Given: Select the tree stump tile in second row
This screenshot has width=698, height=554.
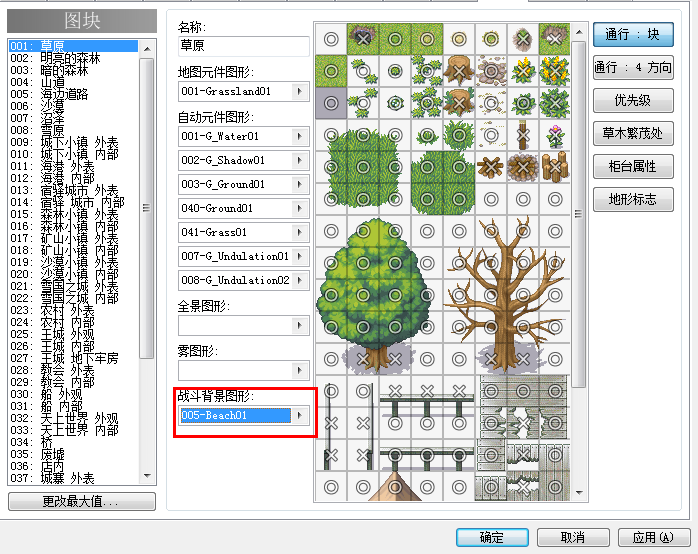Looking at the screenshot, I should [x=459, y=71].
